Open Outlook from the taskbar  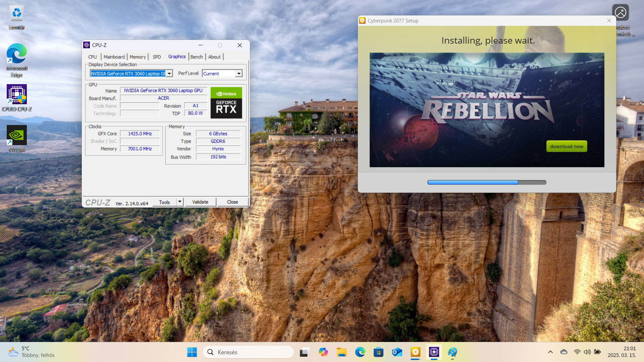(x=397, y=352)
